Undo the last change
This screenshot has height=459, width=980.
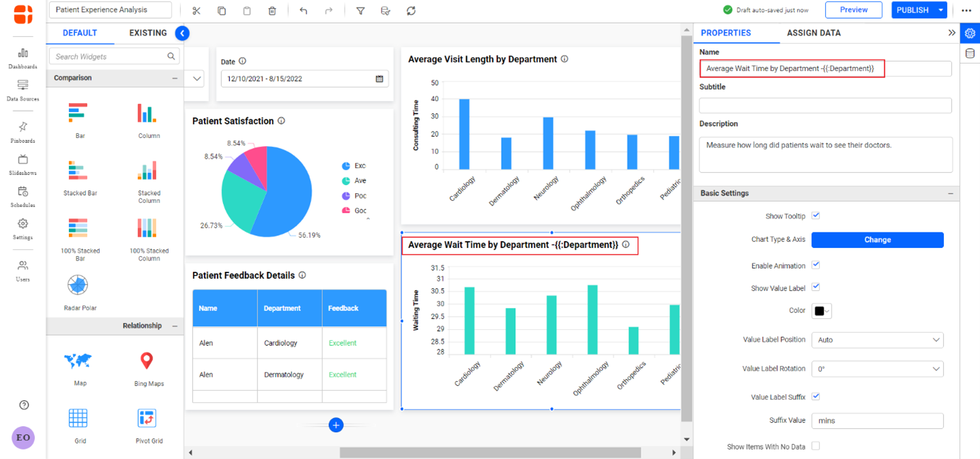click(x=303, y=10)
